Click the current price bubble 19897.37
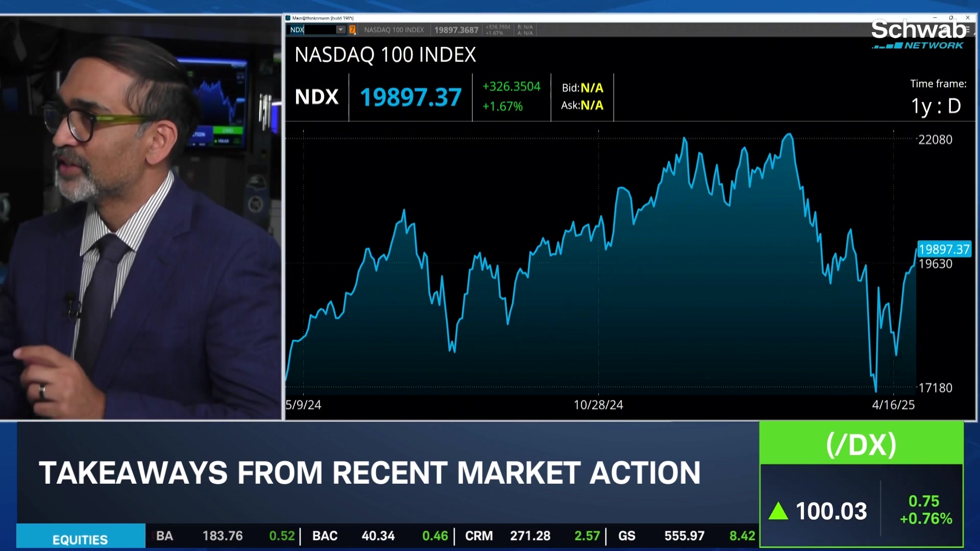This screenshot has height=551, width=980. (944, 249)
